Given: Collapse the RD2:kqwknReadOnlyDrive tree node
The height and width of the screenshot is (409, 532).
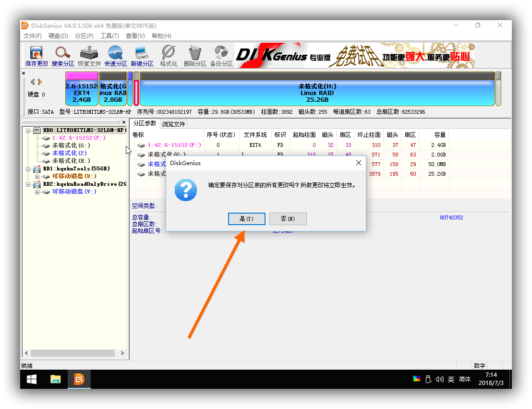Looking at the screenshot, I should click(x=28, y=184).
